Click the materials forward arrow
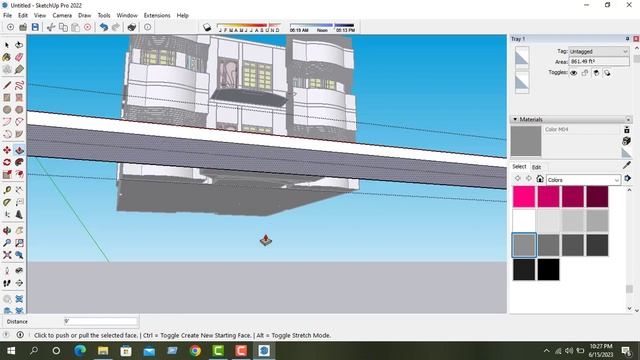Image resolution: width=640 pixels, height=360 pixels. [x=529, y=178]
